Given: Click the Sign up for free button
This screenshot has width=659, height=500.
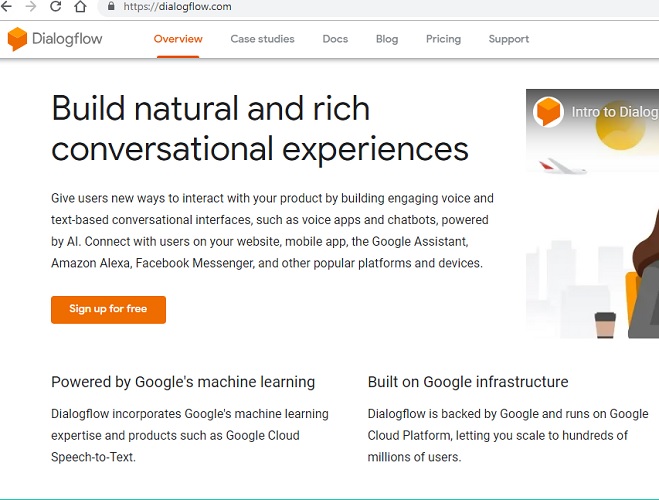Looking at the screenshot, I should [108, 310].
